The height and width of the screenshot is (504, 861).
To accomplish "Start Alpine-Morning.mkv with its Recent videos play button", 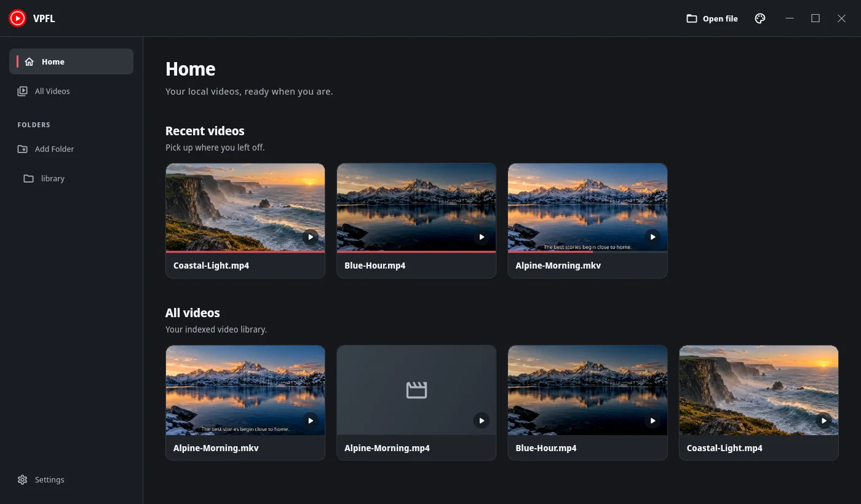I will click(653, 237).
